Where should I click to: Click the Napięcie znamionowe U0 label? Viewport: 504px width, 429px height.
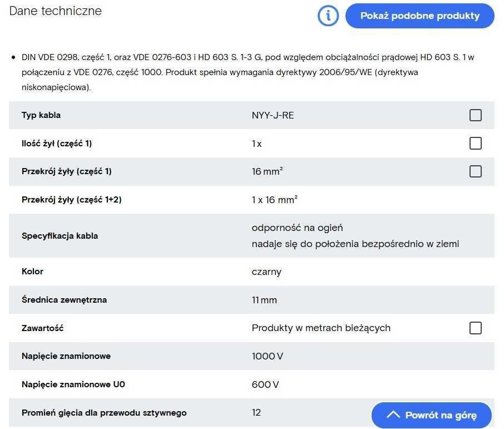click(73, 384)
